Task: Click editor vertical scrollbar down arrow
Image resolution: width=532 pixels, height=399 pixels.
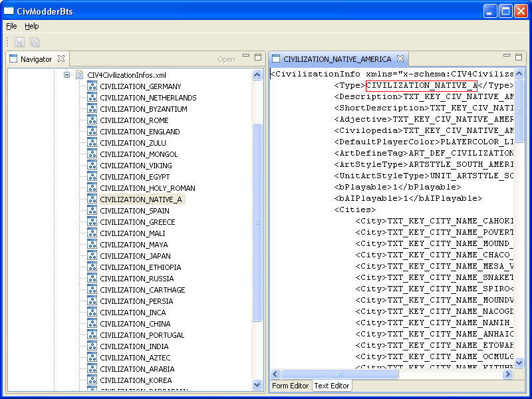Action: (x=519, y=362)
